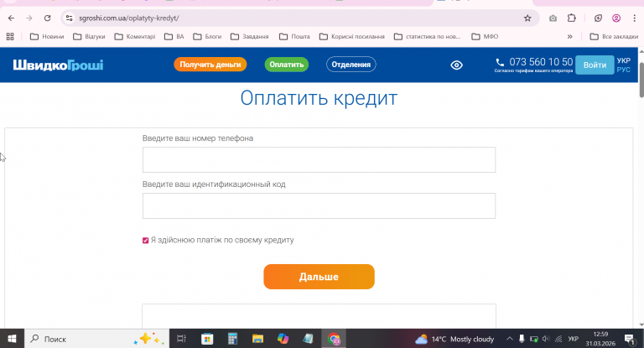644x348 pixels.
Task: Open the browser extensions puzzle icon
Action: (571, 18)
